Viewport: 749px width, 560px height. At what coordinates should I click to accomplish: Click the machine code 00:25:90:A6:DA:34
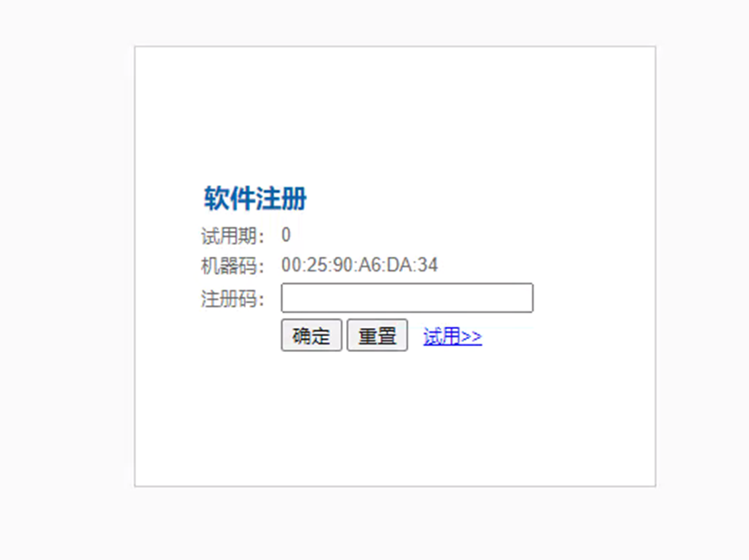click(359, 265)
